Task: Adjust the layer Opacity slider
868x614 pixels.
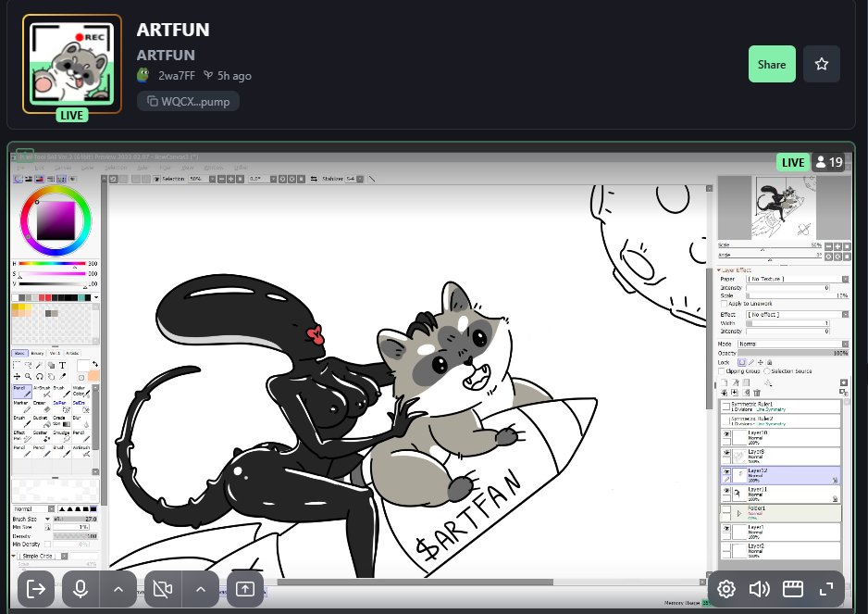Action: (793, 353)
